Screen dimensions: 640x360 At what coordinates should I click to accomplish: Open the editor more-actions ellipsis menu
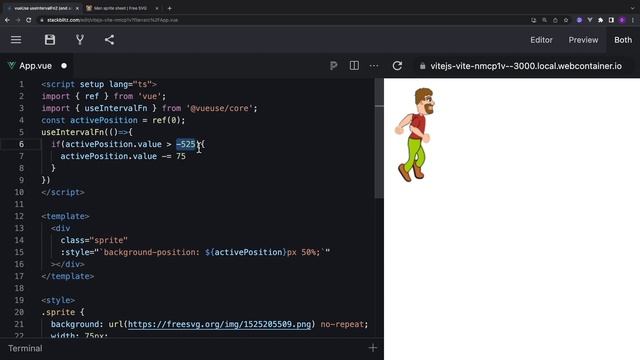(374, 66)
